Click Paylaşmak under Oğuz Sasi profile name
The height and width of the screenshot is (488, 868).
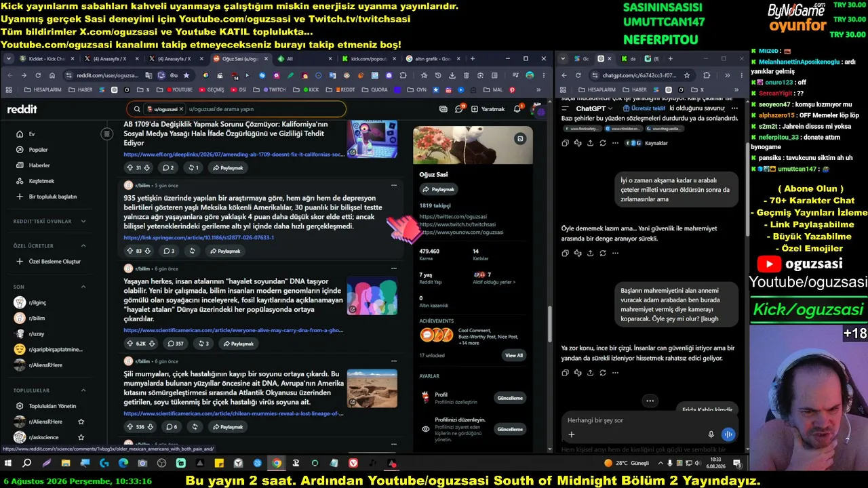coord(438,189)
